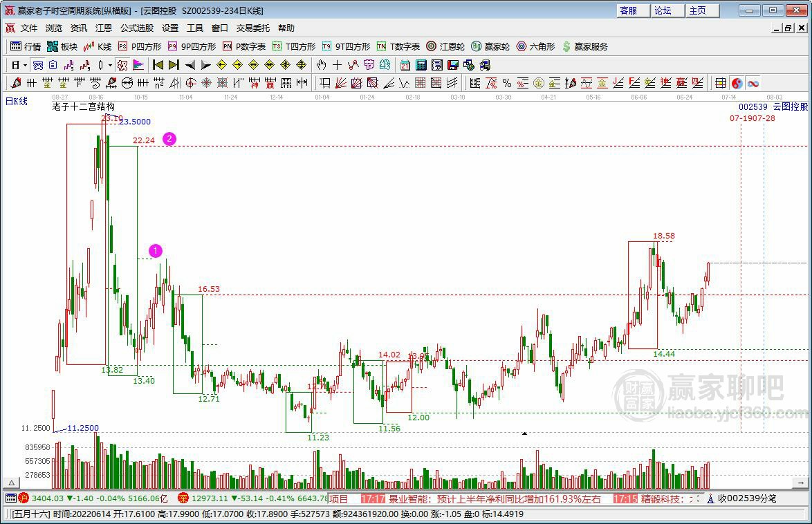812x524 pixels.
Task: Open the P四方形 square tool
Action: point(140,46)
